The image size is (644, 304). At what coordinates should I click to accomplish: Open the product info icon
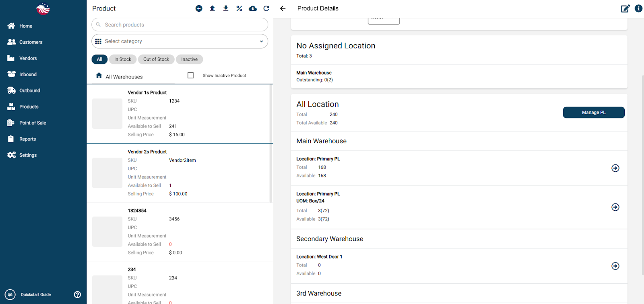point(638,8)
